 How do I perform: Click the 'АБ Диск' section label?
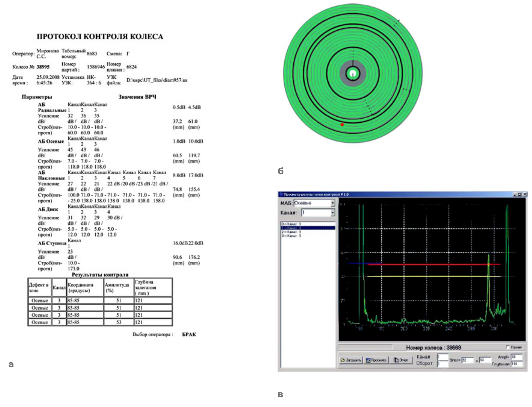tap(48, 209)
